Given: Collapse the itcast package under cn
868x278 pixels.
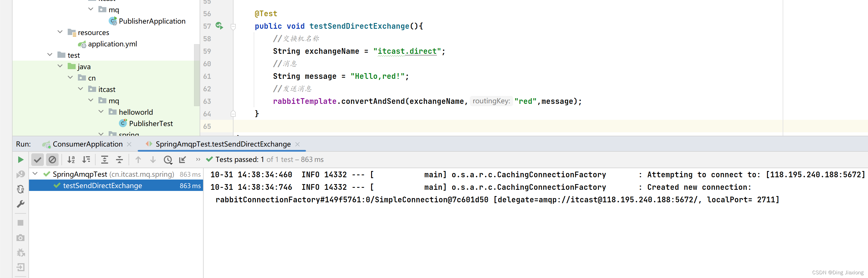Looking at the screenshot, I should point(80,89).
